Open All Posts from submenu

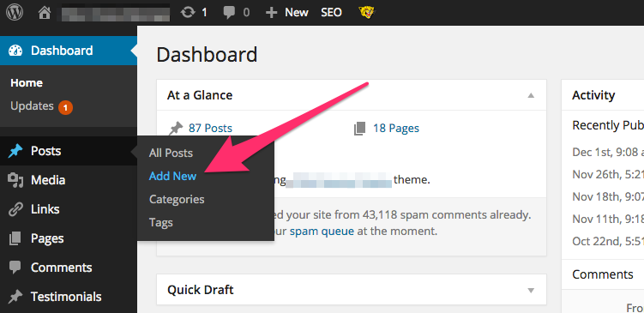coord(171,153)
